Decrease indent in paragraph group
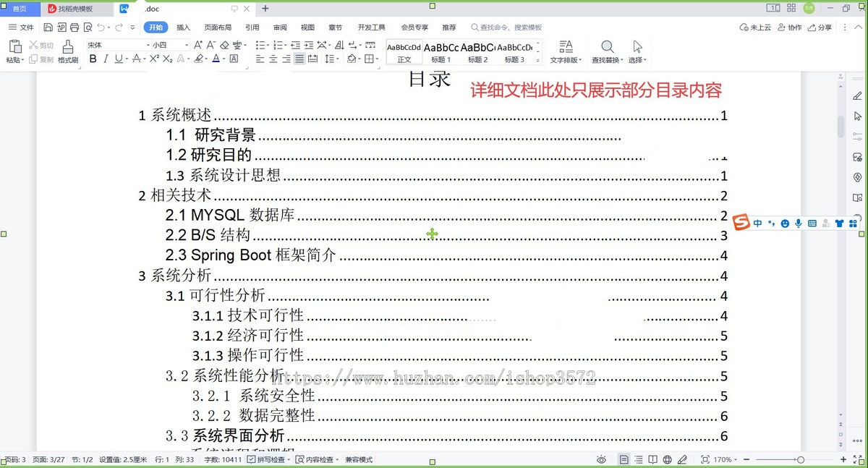The width and height of the screenshot is (868, 468). click(x=296, y=45)
